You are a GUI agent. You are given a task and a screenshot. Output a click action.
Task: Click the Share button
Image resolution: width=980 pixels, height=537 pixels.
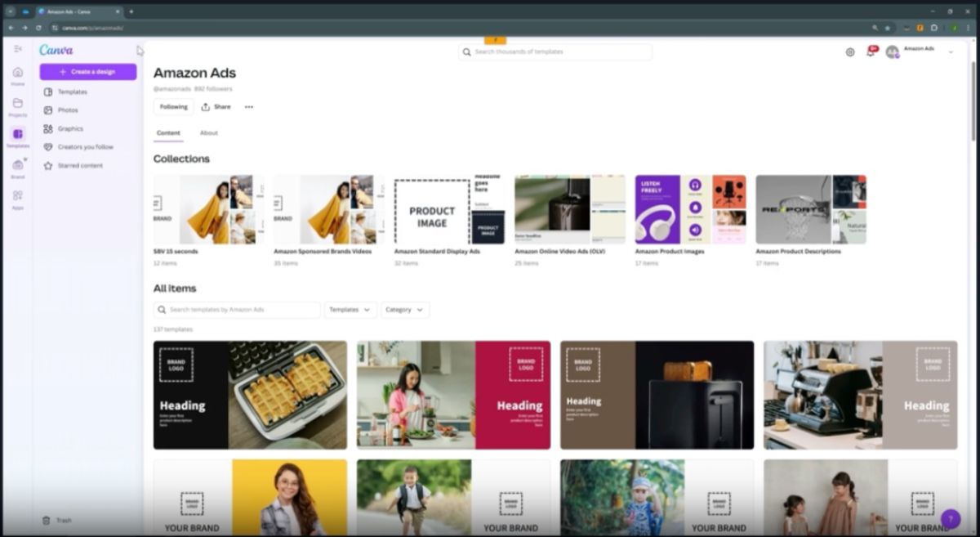[x=216, y=107]
